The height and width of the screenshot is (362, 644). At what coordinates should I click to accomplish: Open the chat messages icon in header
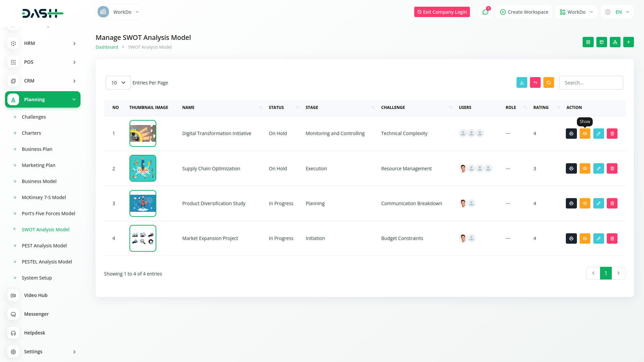(485, 12)
